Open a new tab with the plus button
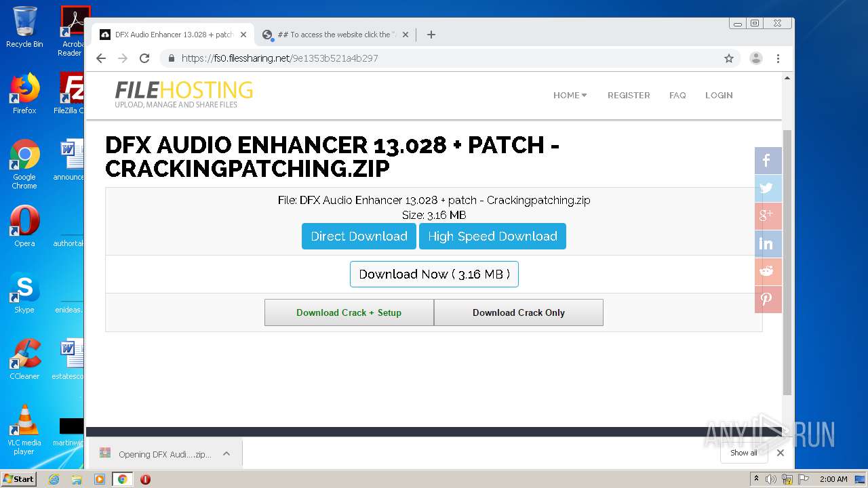 pyautogui.click(x=431, y=35)
